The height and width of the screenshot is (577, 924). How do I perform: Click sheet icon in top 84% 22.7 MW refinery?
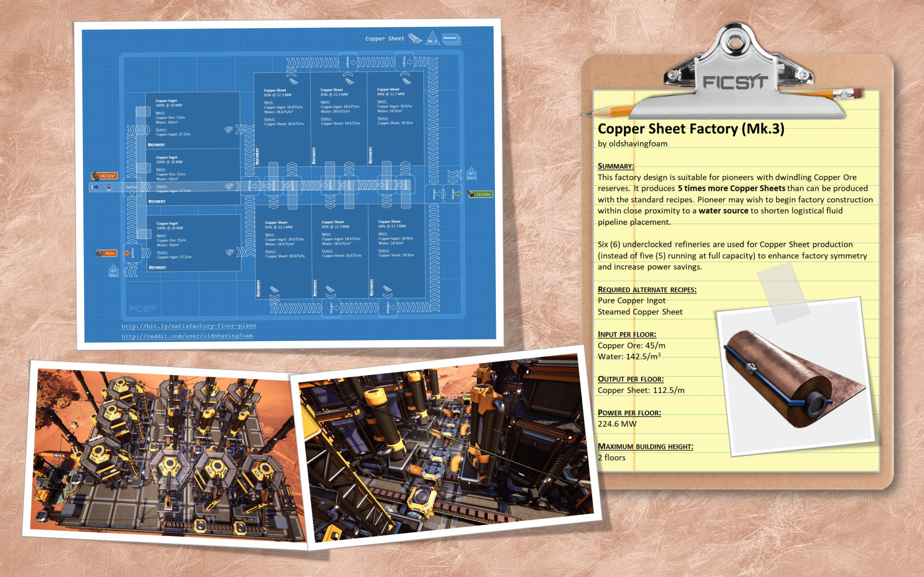click(x=406, y=81)
